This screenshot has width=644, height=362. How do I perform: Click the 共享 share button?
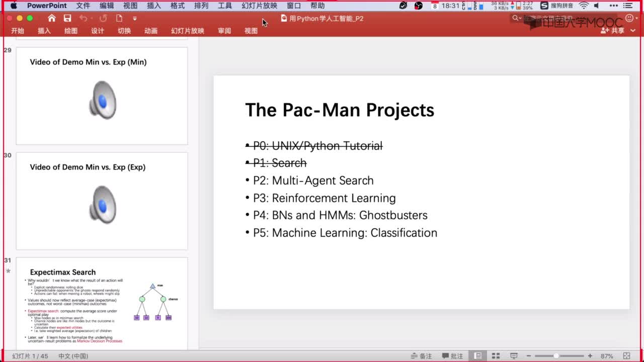(x=612, y=31)
